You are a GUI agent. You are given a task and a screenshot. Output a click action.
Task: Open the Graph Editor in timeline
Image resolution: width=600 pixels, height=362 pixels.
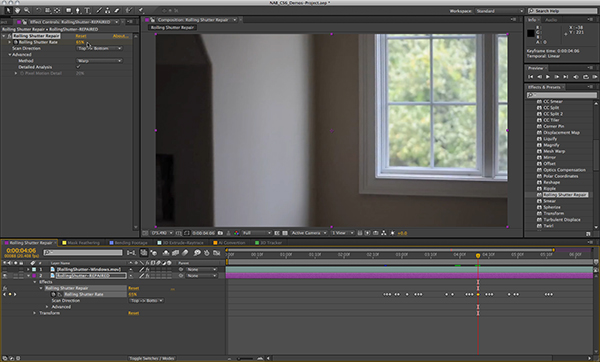217,253
